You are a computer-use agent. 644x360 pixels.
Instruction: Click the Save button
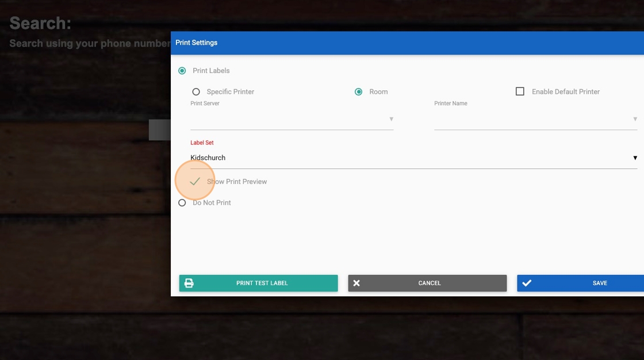tap(580, 283)
